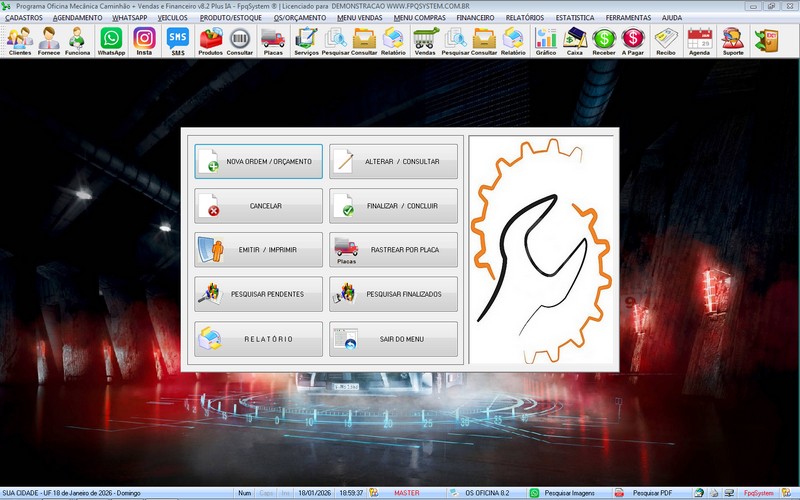800x500 pixels.
Task: Click the PESQUISAR FINALIZADOS button
Action: point(393,294)
